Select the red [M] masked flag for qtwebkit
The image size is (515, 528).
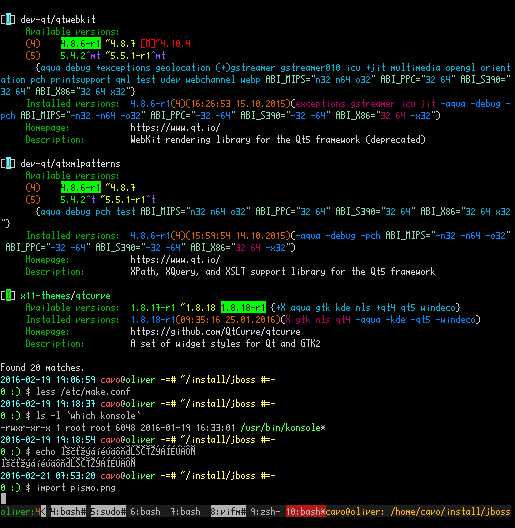[x=148, y=44]
